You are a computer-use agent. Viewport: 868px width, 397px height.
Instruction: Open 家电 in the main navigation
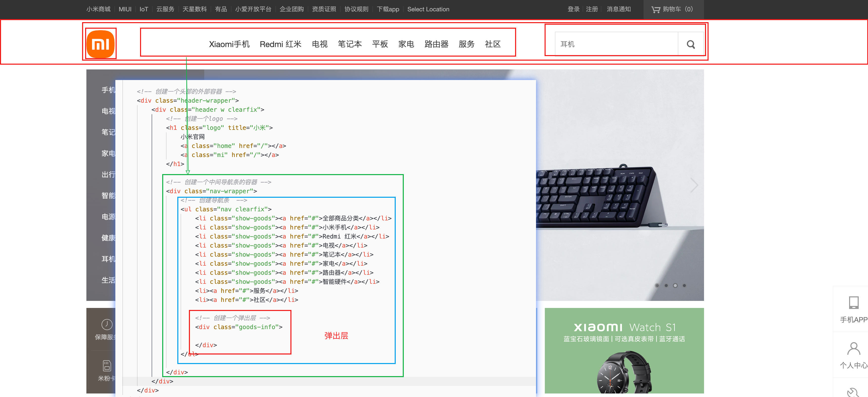(x=406, y=44)
